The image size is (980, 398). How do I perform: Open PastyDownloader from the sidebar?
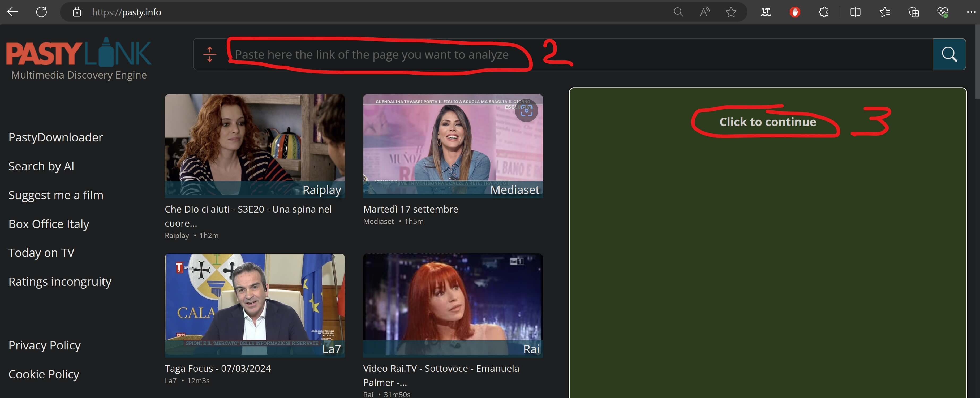55,137
